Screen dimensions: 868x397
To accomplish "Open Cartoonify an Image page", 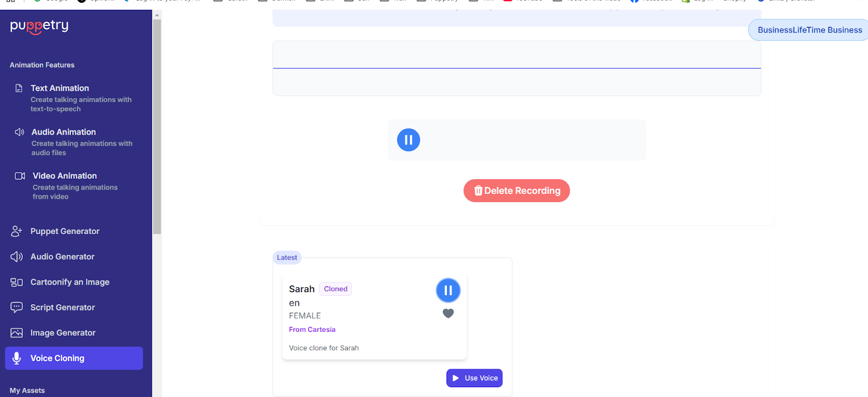I will click(74, 282).
